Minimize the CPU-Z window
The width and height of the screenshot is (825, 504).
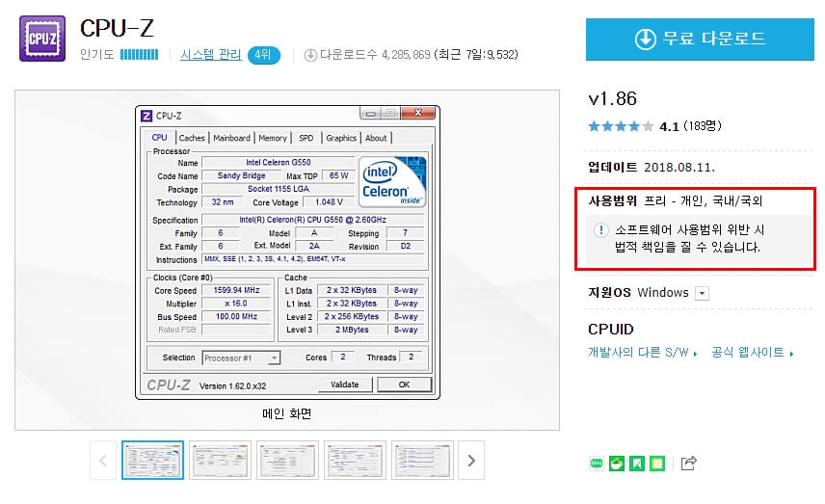[370, 113]
